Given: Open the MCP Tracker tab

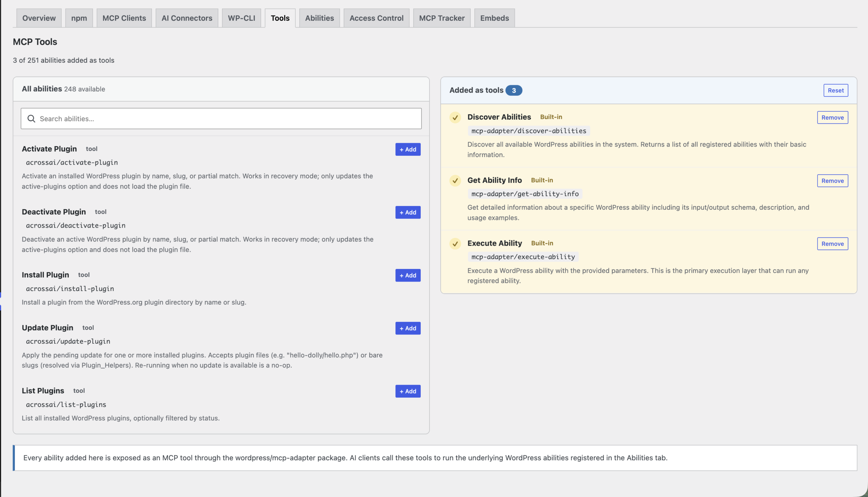Looking at the screenshot, I should (442, 18).
